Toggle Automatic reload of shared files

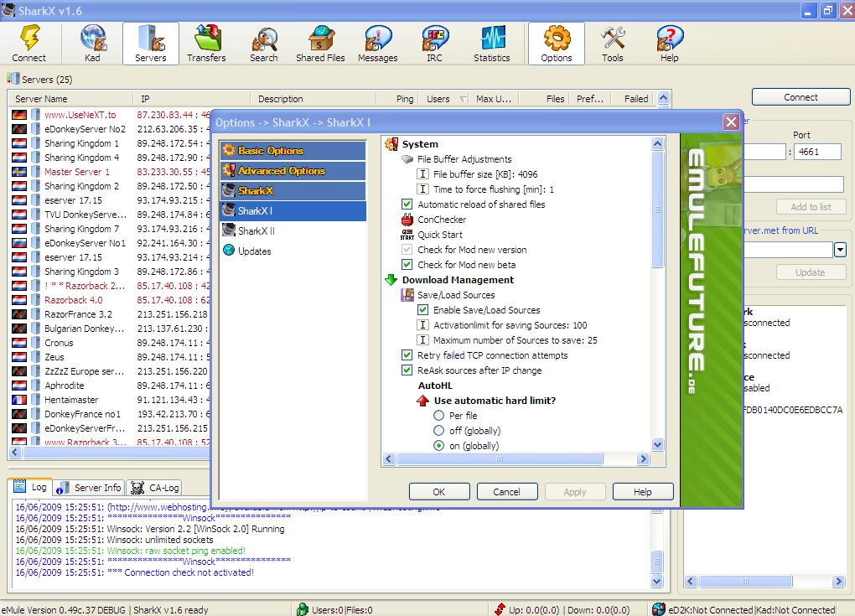(x=407, y=204)
